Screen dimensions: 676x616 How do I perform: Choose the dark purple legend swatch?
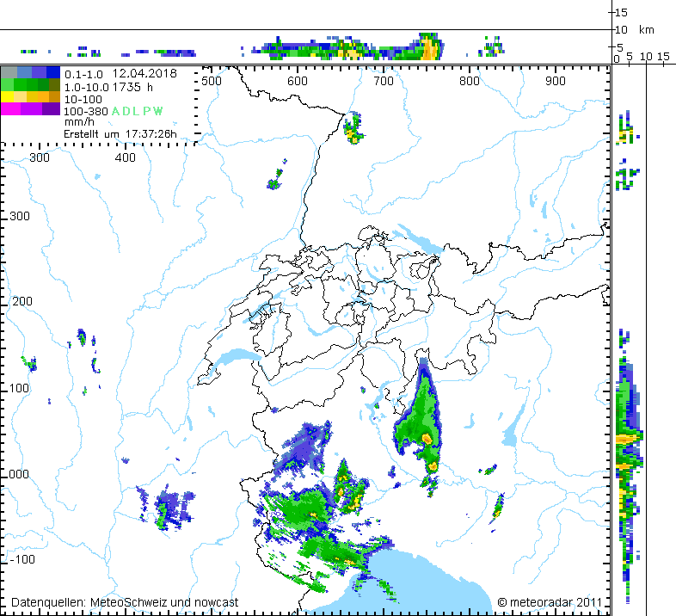pos(52,108)
